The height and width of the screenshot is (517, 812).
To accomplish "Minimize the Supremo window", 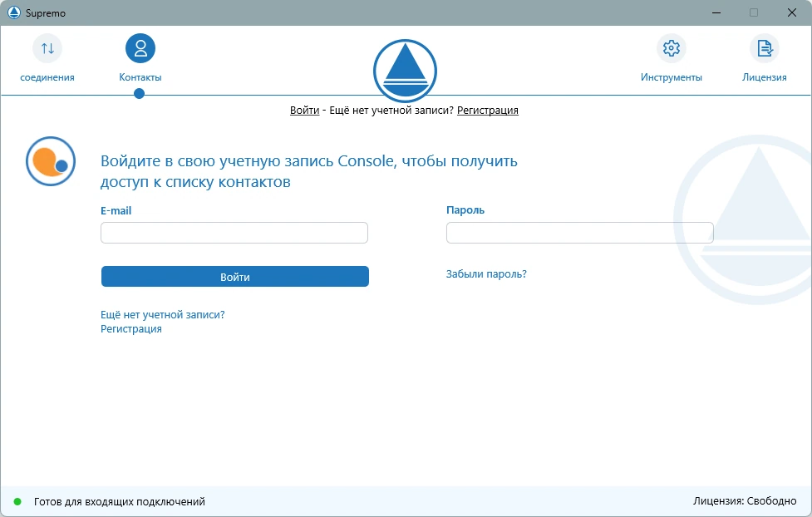I will (x=716, y=12).
